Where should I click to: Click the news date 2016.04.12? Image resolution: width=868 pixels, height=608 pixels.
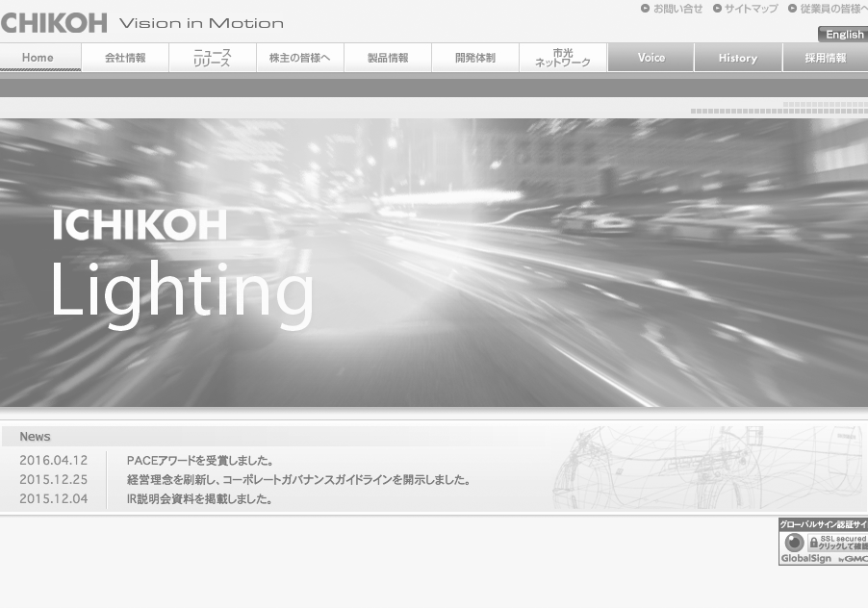coord(54,460)
